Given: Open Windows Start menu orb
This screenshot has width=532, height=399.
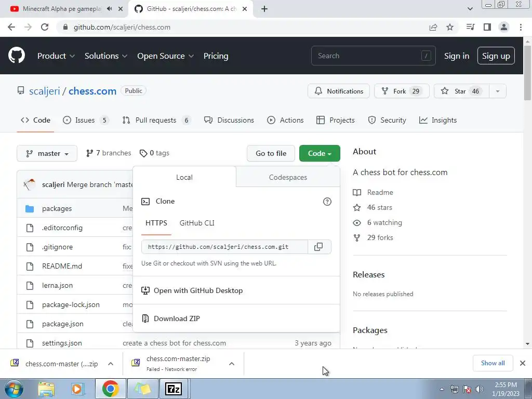Looking at the screenshot, I should pyautogui.click(x=14, y=389).
